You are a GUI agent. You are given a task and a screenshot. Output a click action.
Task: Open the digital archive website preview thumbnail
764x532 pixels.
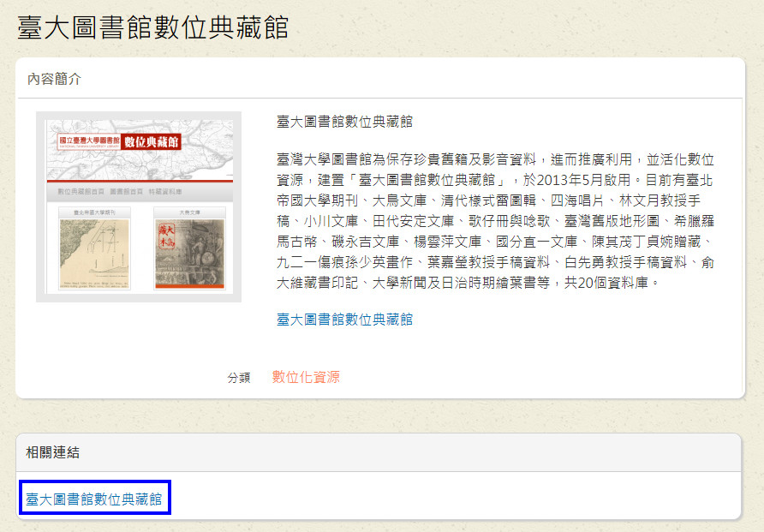tap(139, 206)
